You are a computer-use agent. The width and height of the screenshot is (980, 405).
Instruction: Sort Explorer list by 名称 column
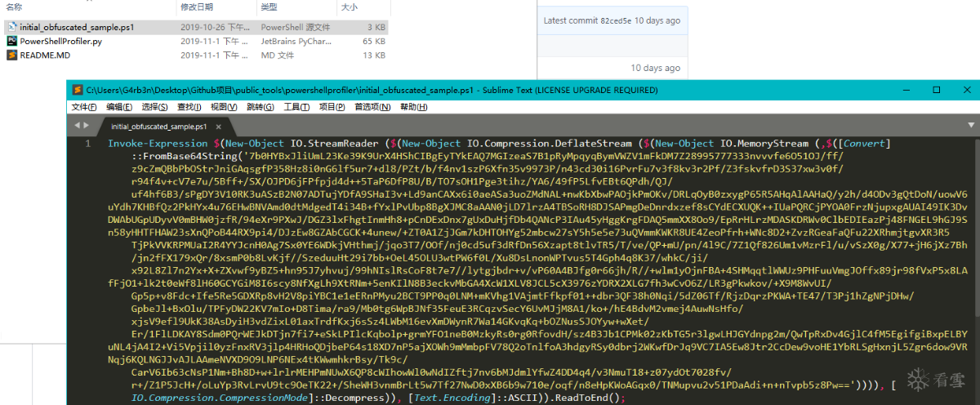pyautogui.click(x=15, y=7)
